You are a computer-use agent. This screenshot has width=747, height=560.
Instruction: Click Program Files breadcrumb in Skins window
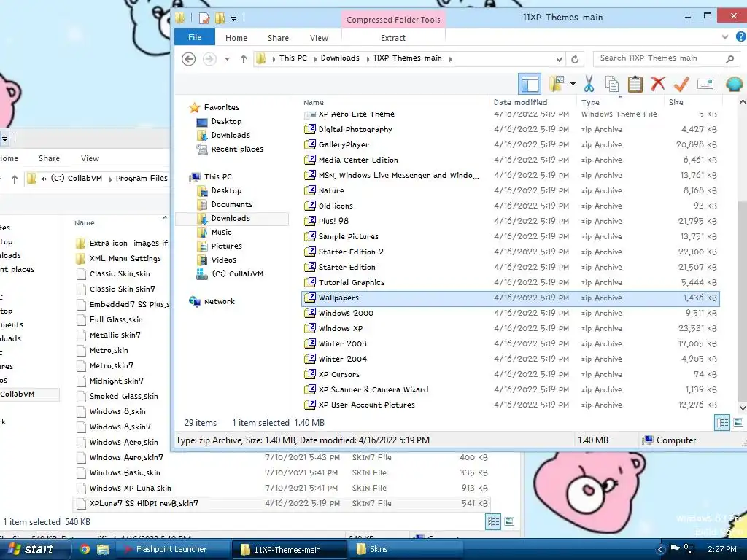pos(142,178)
